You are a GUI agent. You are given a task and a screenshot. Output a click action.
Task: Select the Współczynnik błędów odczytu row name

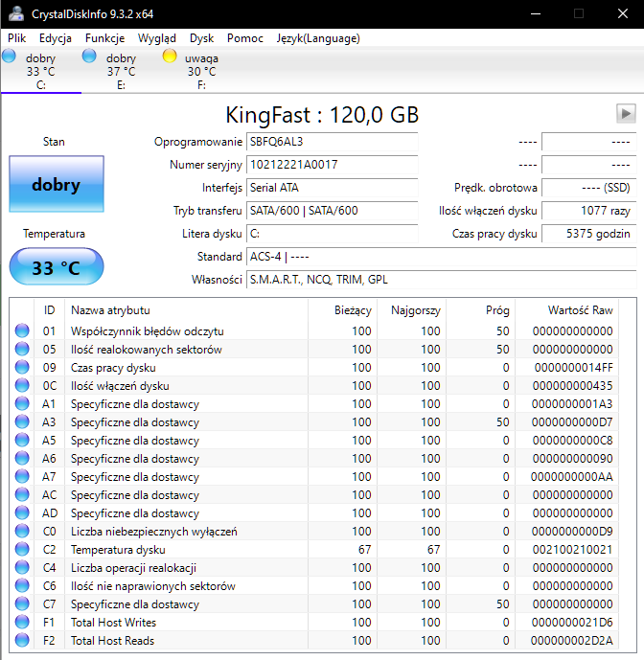pyautogui.click(x=147, y=331)
